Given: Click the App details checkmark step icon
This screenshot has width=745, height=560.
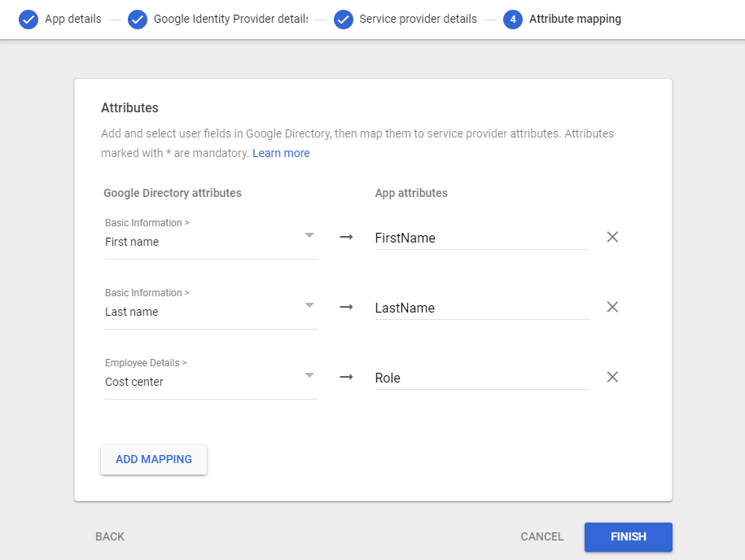Looking at the screenshot, I should (x=28, y=19).
